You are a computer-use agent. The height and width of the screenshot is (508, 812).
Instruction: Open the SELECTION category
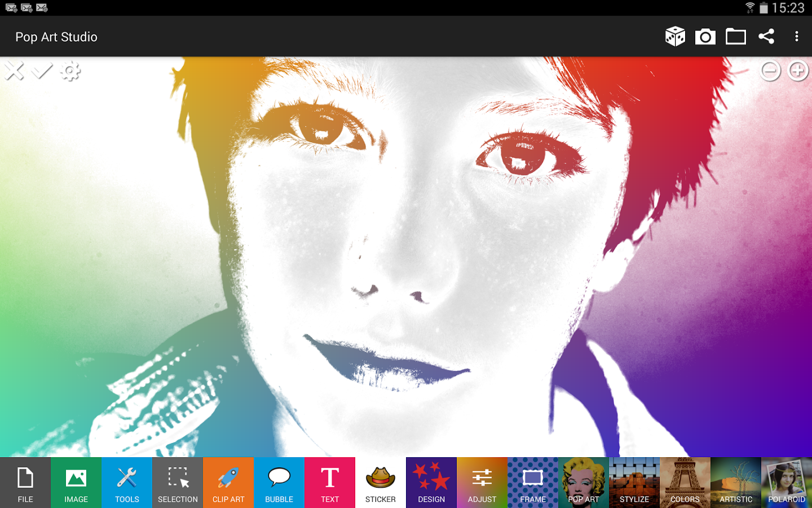tap(178, 483)
